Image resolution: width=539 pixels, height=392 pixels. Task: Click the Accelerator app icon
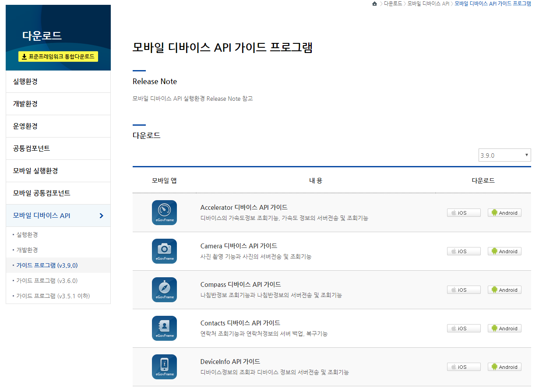(164, 212)
